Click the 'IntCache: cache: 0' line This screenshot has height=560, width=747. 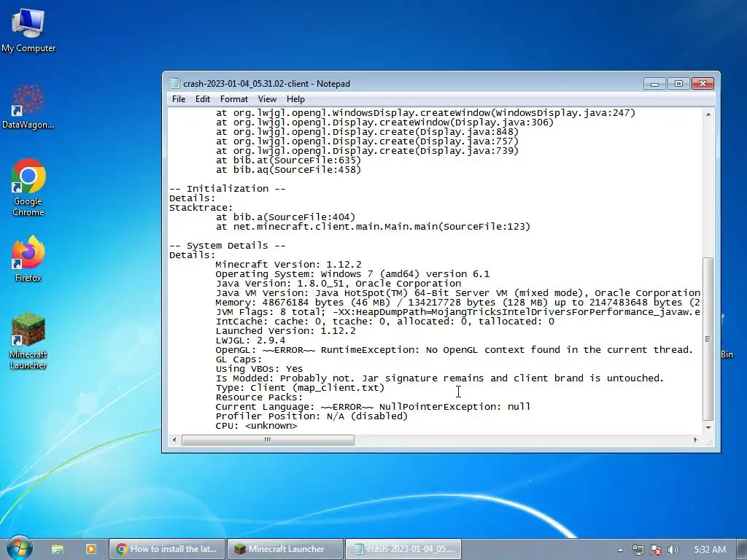pyautogui.click(x=385, y=322)
